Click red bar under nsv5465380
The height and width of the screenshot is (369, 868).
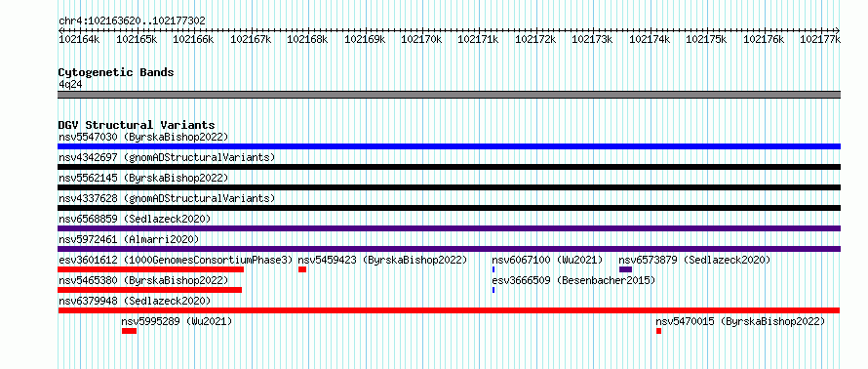pos(149,290)
